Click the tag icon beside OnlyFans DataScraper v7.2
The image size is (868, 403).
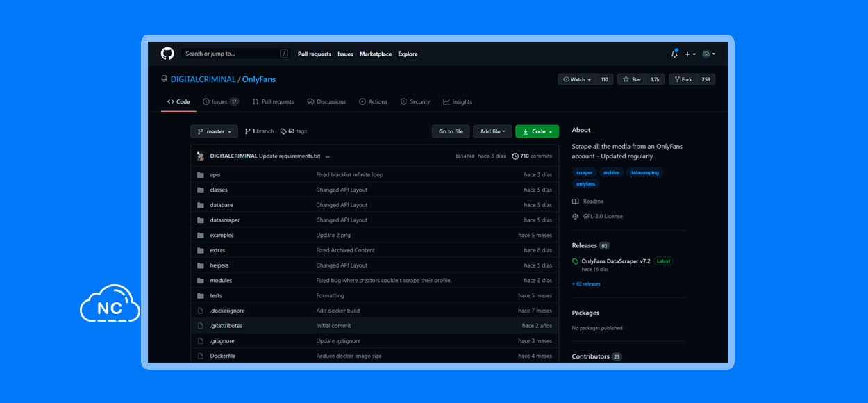coord(575,262)
